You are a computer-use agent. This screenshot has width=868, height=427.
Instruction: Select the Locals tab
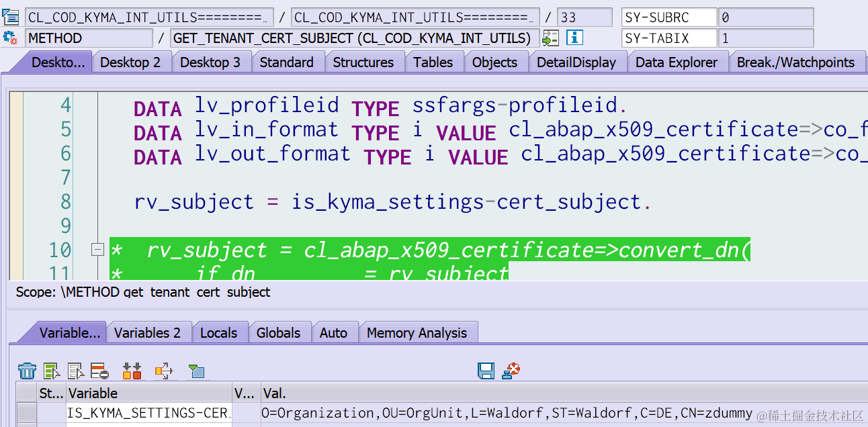click(x=219, y=333)
